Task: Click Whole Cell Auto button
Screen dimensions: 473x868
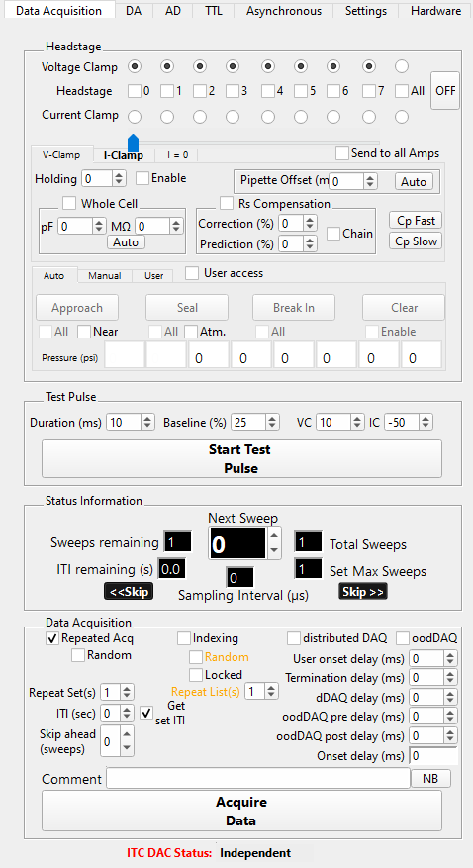Action: pyautogui.click(x=126, y=242)
